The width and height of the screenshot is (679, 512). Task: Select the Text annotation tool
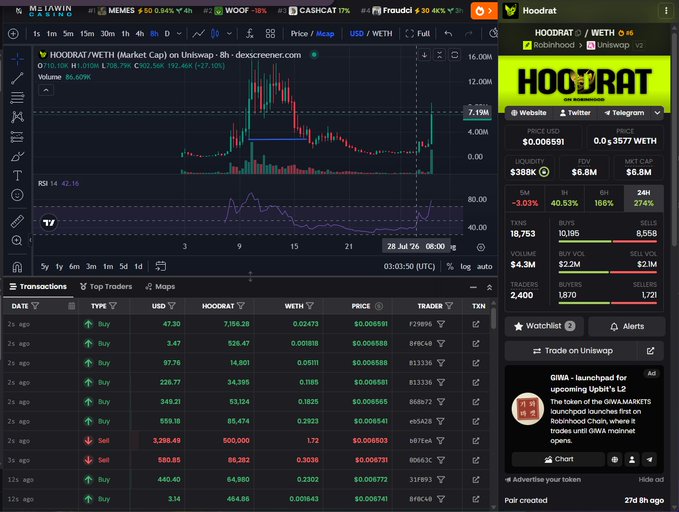(x=17, y=175)
